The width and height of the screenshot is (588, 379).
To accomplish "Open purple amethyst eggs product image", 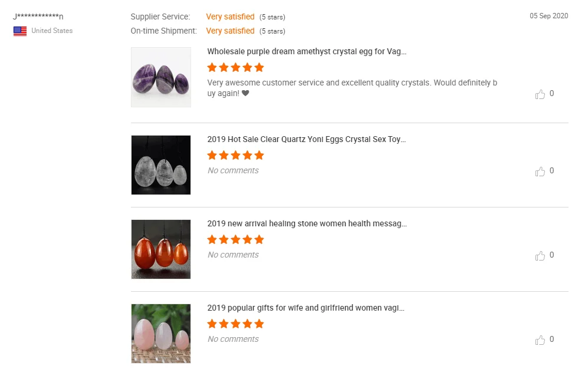I will click(x=161, y=77).
